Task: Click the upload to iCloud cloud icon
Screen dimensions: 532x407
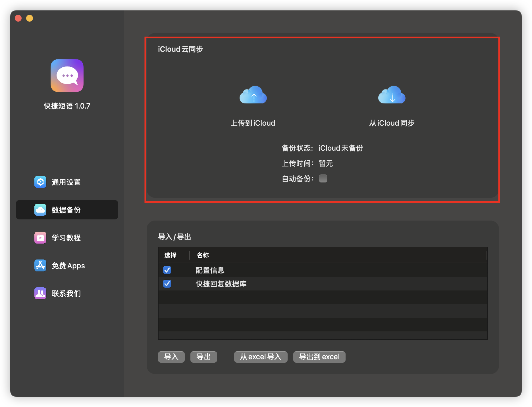Action: coord(253,95)
